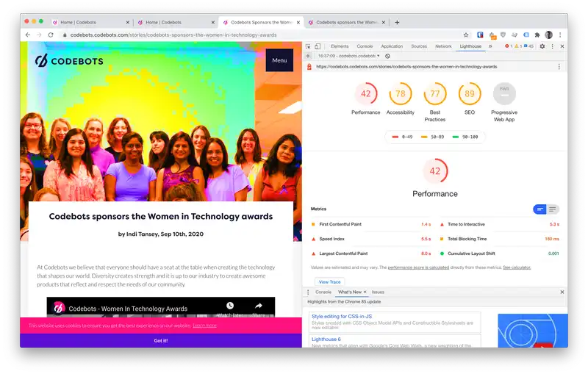Screen dimensions: 588x374
Task: Select the inspect element picker icon
Action: click(x=309, y=46)
